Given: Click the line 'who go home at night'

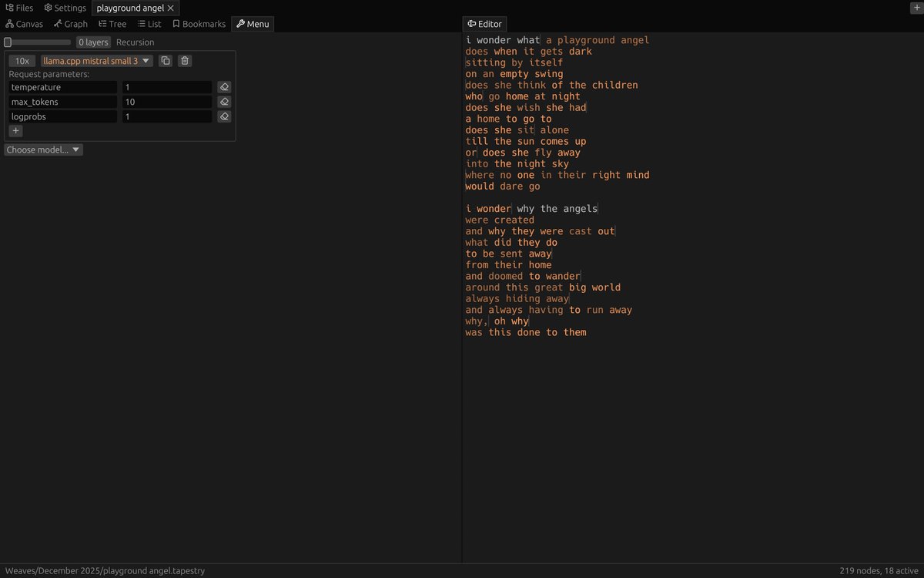Looking at the screenshot, I should coord(523,96).
